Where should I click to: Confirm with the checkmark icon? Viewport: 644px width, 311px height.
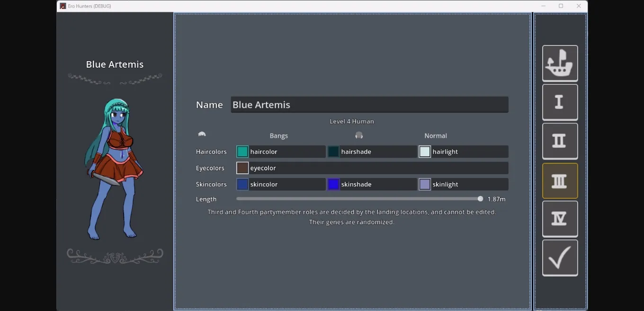pyautogui.click(x=560, y=258)
